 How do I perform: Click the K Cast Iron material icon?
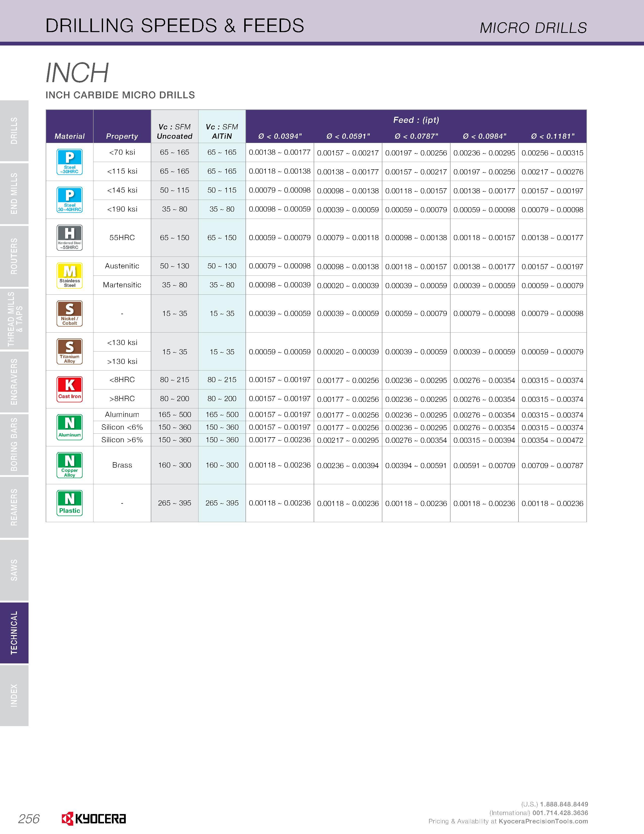(x=69, y=389)
